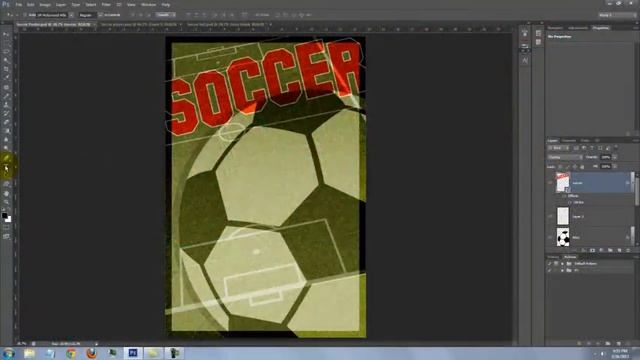
Task: Select the Brush tool
Action: click(6, 96)
